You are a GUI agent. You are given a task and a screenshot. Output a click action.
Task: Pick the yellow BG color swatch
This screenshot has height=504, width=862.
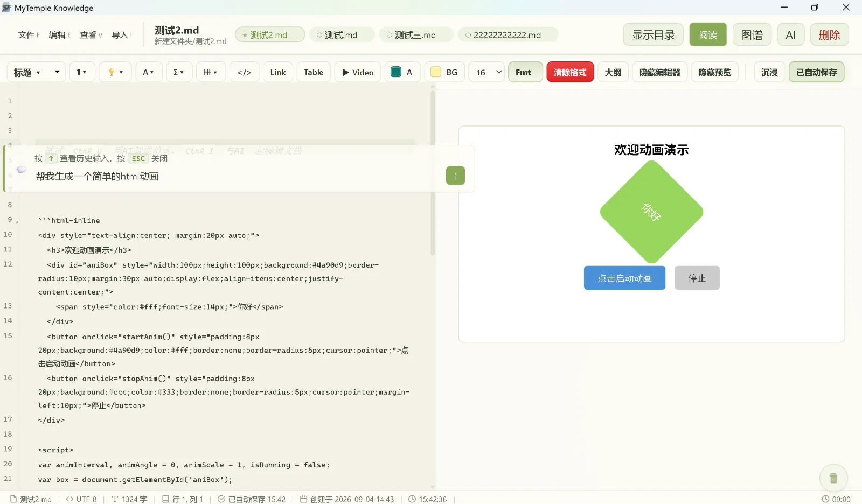point(436,72)
